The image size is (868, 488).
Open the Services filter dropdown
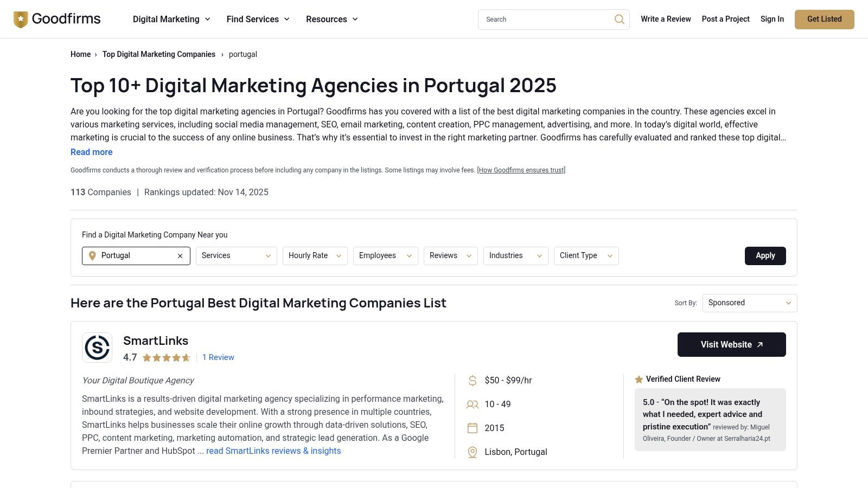pyautogui.click(x=236, y=255)
